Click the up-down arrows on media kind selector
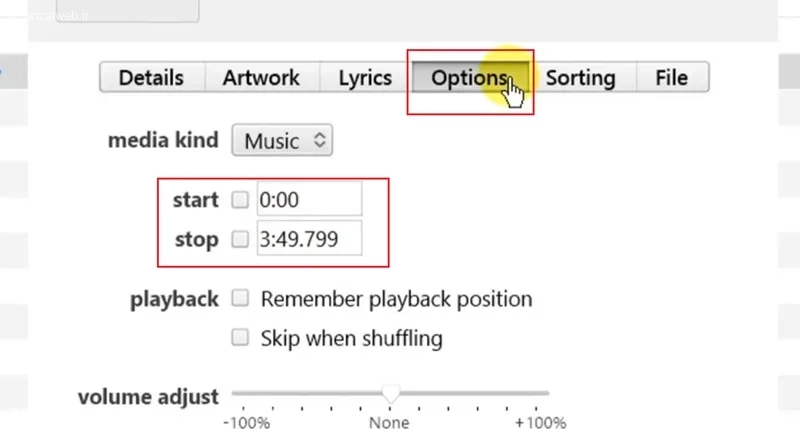This screenshot has width=800, height=429. pyautogui.click(x=320, y=140)
